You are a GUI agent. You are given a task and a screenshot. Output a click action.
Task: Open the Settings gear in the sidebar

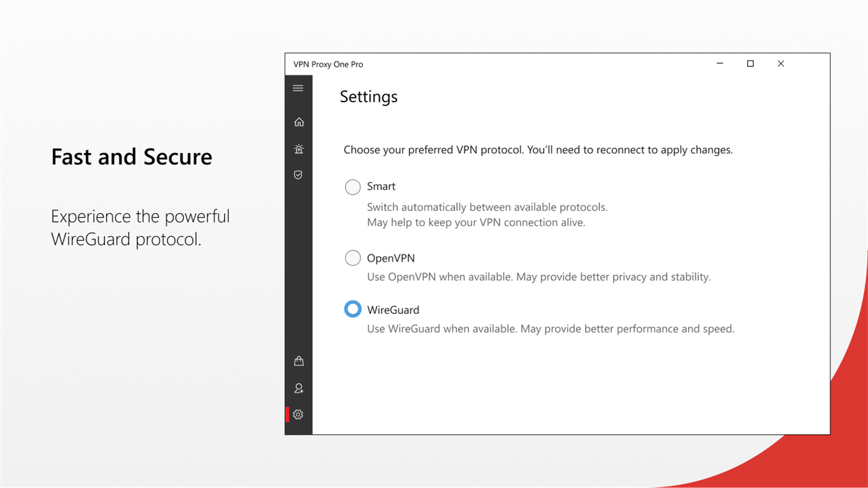298,414
